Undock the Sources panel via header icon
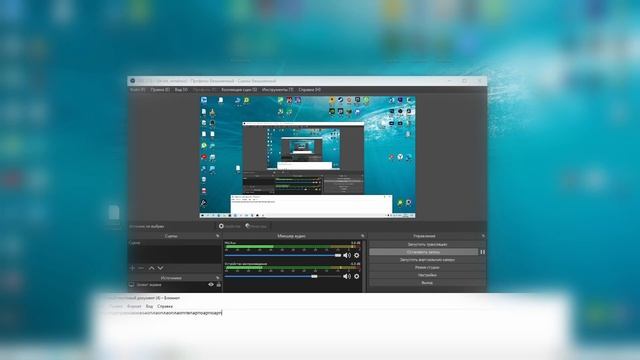This screenshot has width=640, height=360. (x=218, y=278)
